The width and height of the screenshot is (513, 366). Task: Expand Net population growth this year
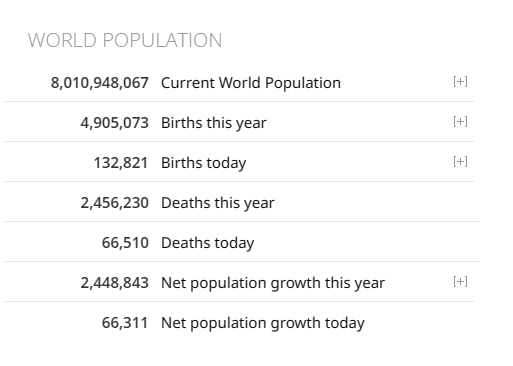(x=460, y=281)
